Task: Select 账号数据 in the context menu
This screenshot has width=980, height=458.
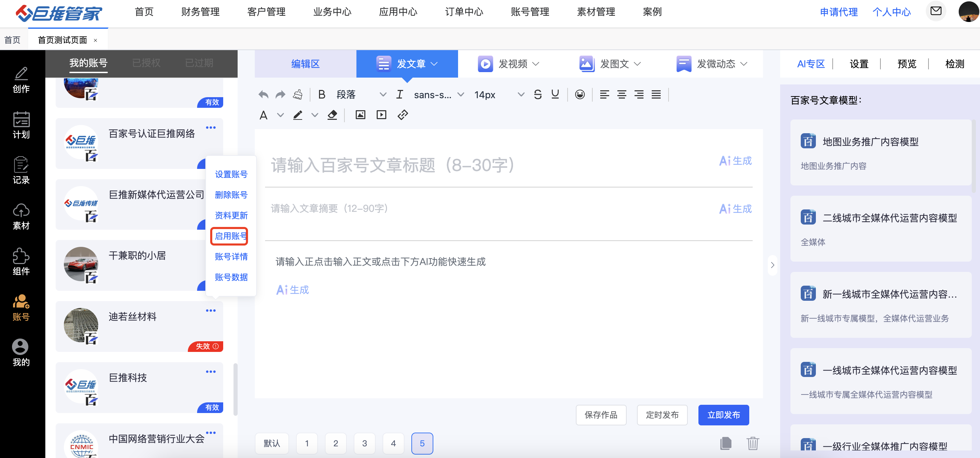Action: pos(231,277)
